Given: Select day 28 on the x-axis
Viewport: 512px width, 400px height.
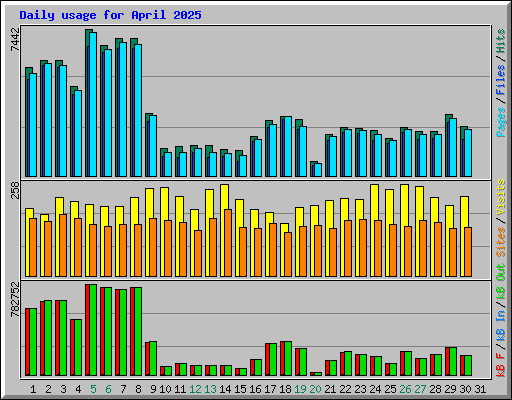Looking at the screenshot, I should [435, 389].
